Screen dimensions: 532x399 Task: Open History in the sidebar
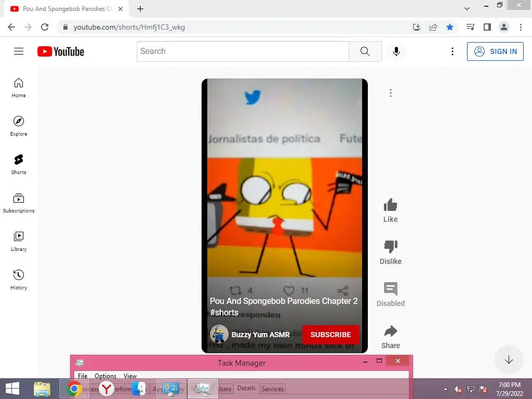pyautogui.click(x=19, y=280)
